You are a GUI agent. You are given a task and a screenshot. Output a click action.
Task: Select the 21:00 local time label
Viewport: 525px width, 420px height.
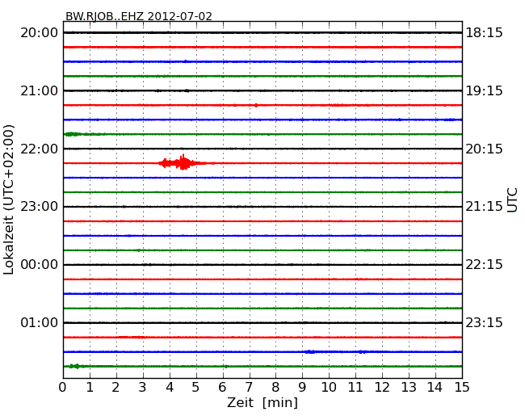tap(40, 90)
